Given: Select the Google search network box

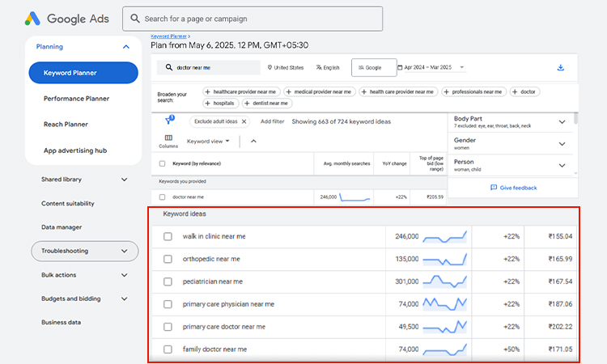Looking at the screenshot, I should pos(374,68).
